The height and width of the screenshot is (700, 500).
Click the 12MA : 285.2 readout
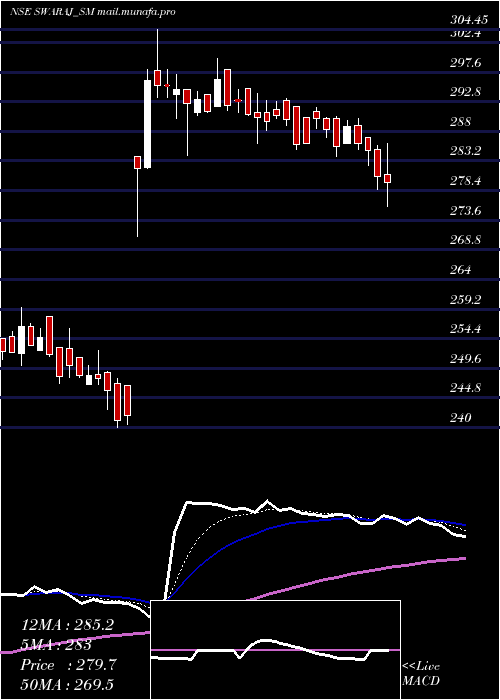click(x=67, y=625)
